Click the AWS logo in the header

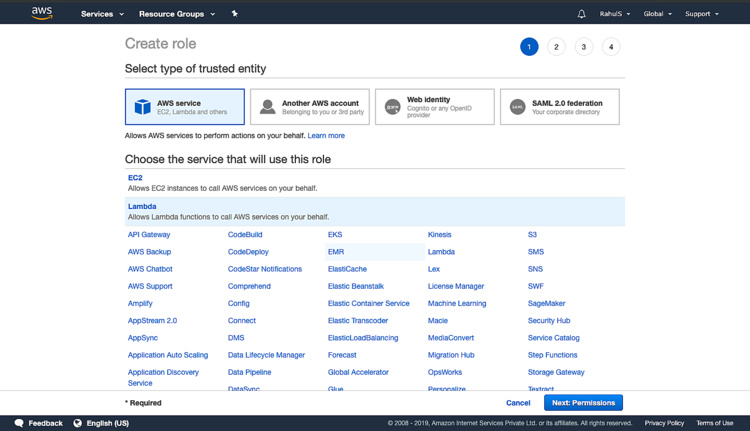(42, 13)
